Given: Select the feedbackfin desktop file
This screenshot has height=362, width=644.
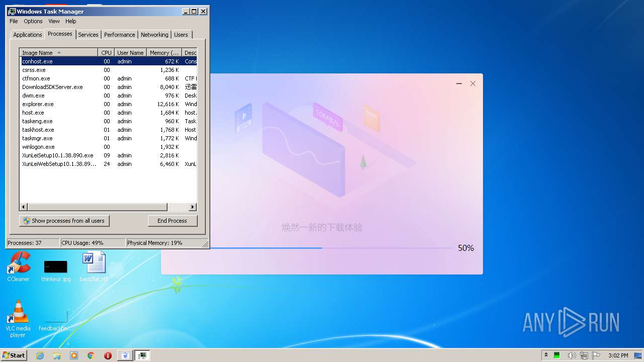Looking at the screenshot, I should 56,320.
